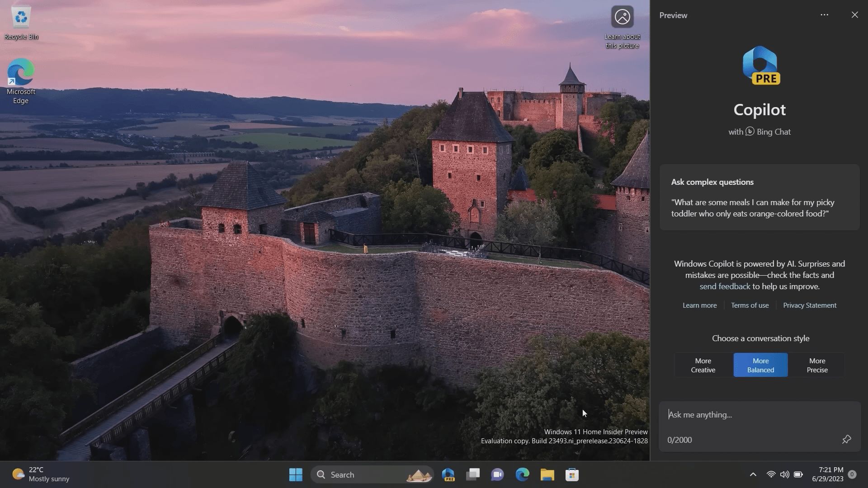The height and width of the screenshot is (488, 868).
Task: Open Windows Copilot from the taskbar
Action: click(x=448, y=474)
